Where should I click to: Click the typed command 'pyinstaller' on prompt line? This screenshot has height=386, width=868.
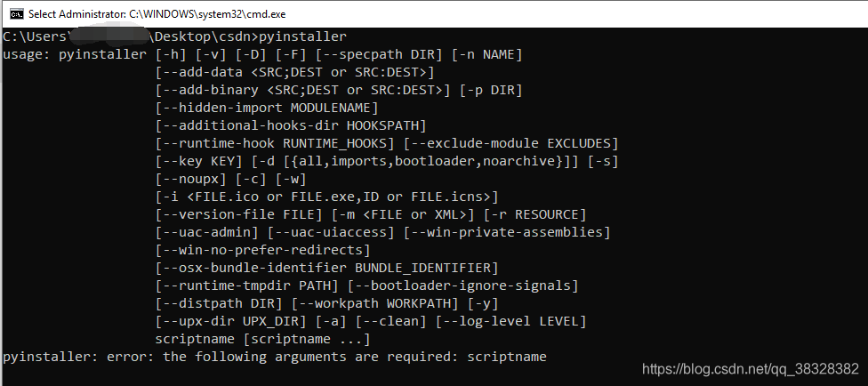(x=303, y=37)
